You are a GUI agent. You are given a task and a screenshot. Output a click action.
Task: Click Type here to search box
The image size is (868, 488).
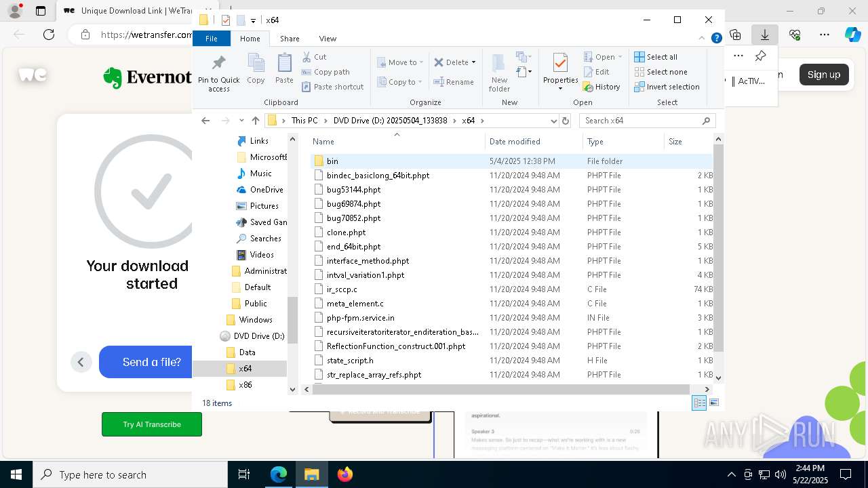coord(130,474)
